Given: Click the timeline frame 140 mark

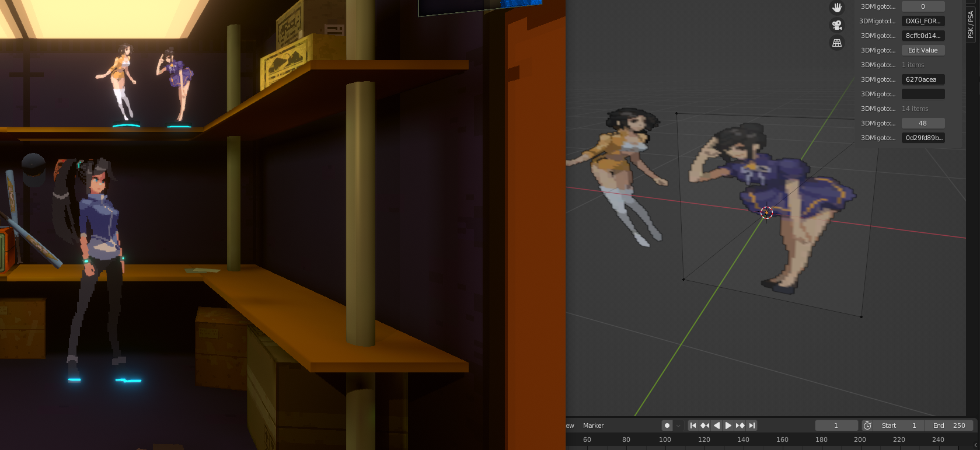Looking at the screenshot, I should (743, 439).
